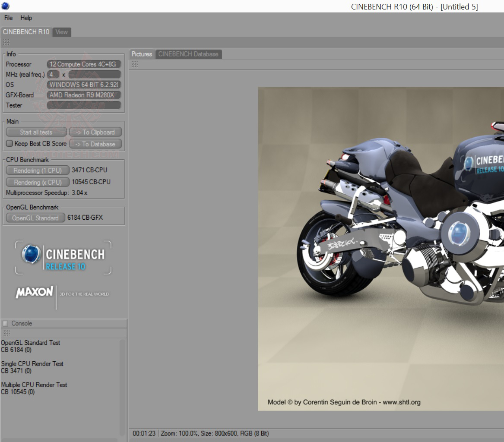Image resolution: width=504 pixels, height=442 pixels.
Task: Click the console vertical scrollbar
Action: (122, 387)
